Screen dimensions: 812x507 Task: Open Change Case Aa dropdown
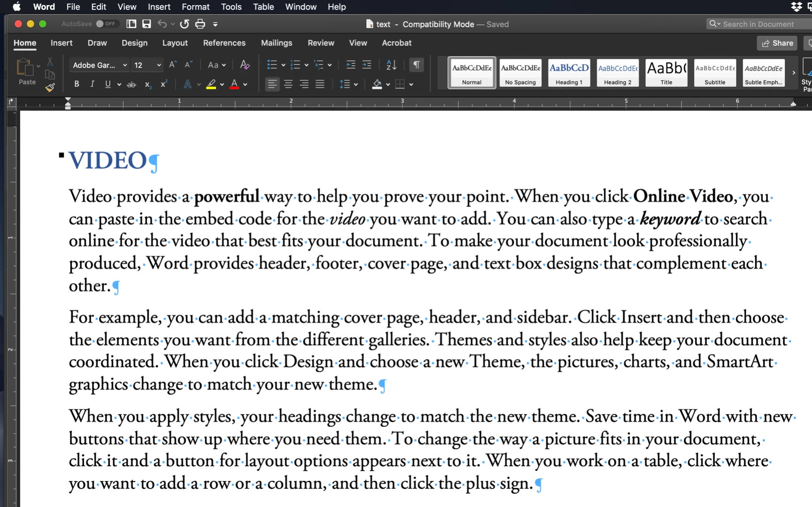[x=217, y=65]
